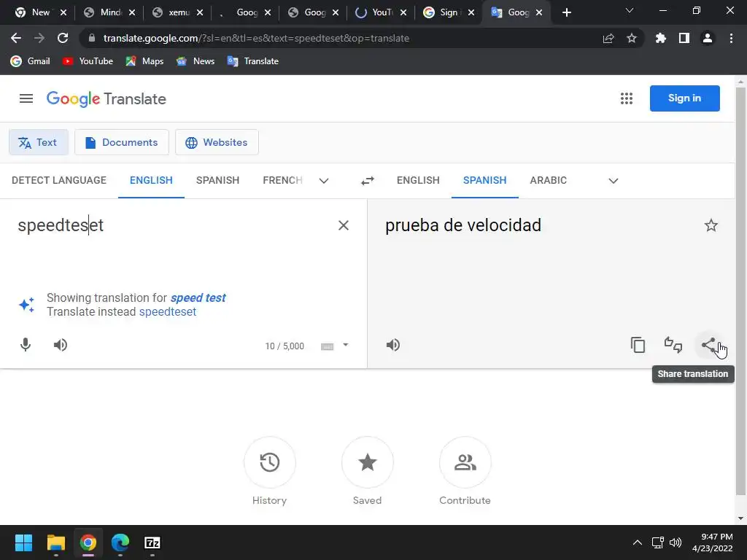Expand more source languages chevron
Viewport: 747px width, 560px height.
(x=324, y=181)
